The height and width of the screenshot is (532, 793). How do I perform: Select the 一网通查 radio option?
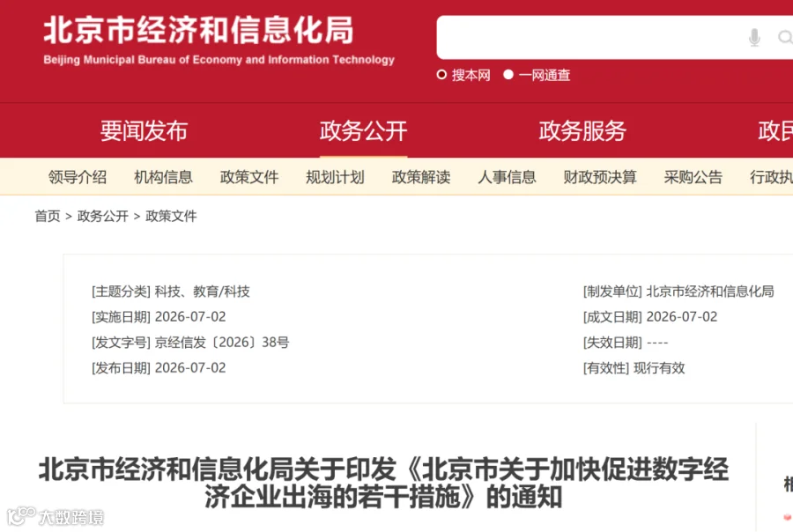(508, 75)
